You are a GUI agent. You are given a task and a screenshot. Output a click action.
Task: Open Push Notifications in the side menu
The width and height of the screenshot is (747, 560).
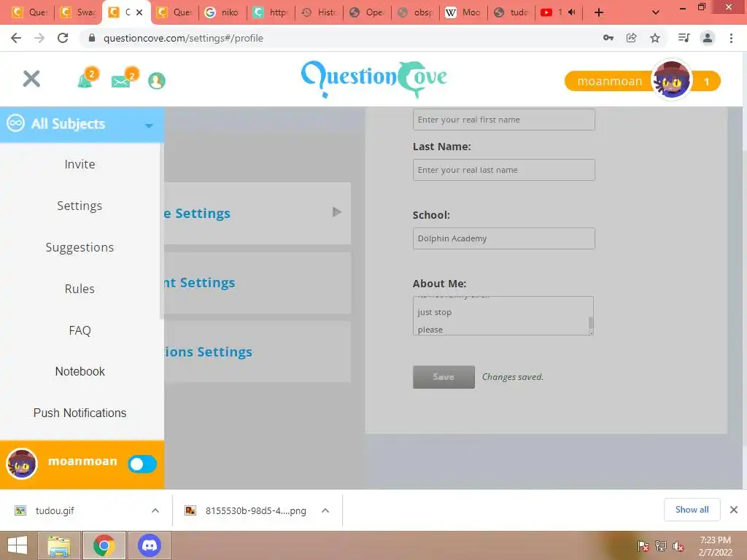coord(80,413)
